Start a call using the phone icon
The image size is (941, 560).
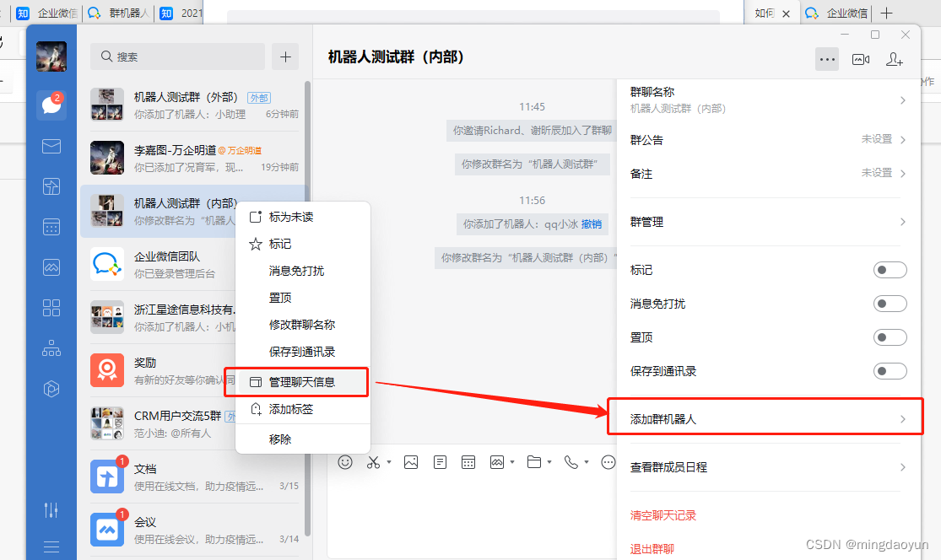[571, 462]
